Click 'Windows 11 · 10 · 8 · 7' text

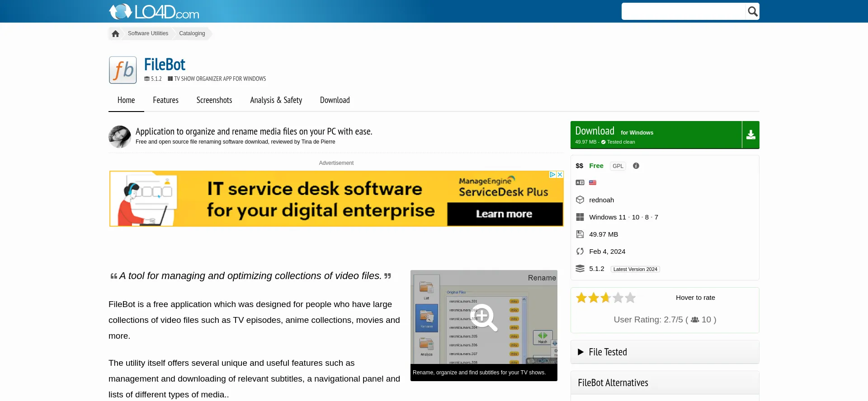point(623,217)
